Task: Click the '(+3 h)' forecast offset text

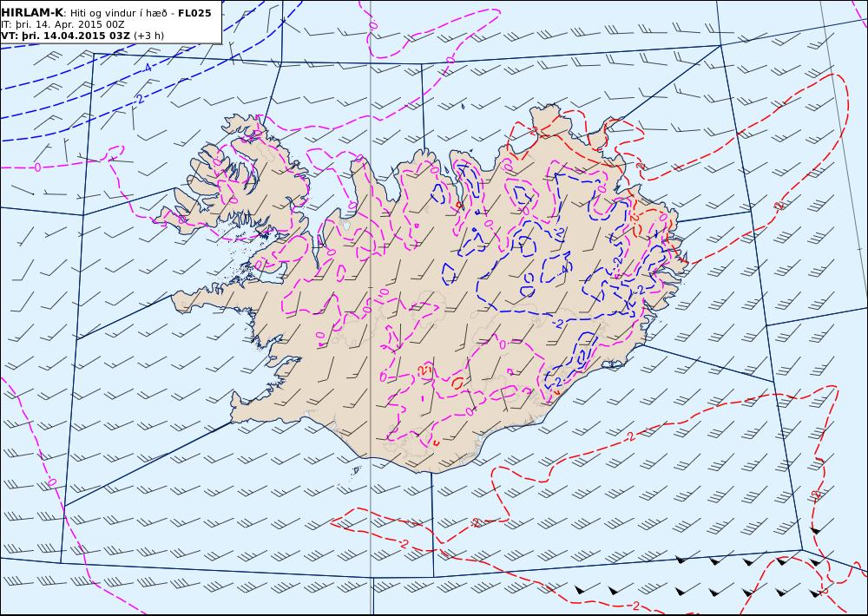Action: 149,36
